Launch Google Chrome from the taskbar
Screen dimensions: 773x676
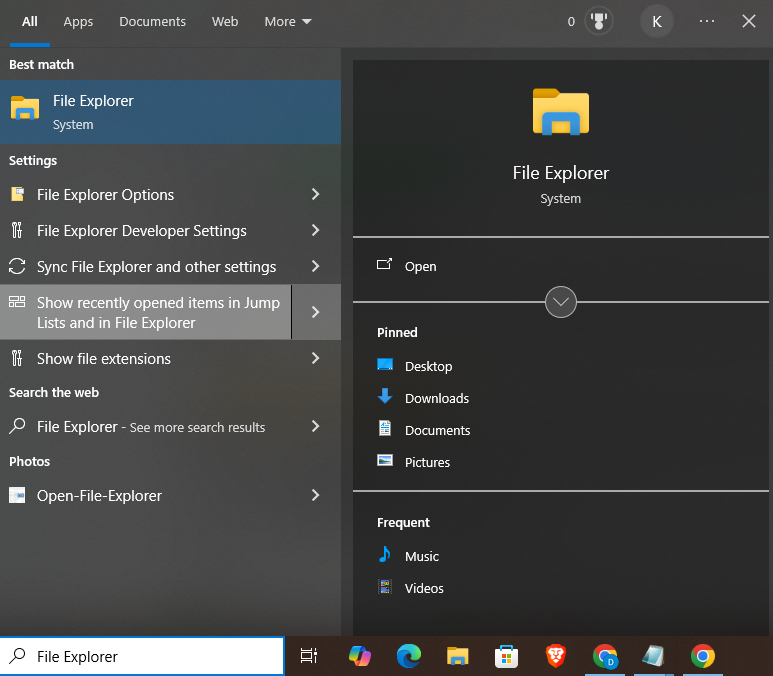(703, 656)
